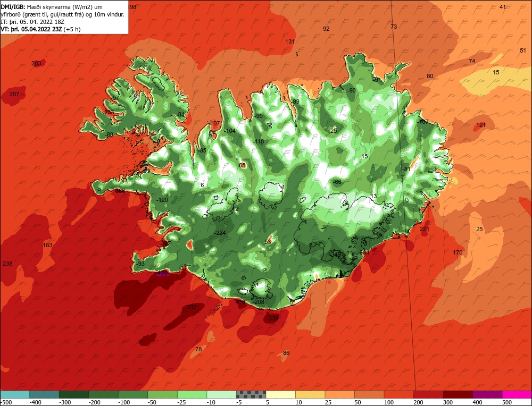Viewport: 532px width, 406px height.
Task: Select the palest green -10 to -5 swatch
Action: coord(222,394)
